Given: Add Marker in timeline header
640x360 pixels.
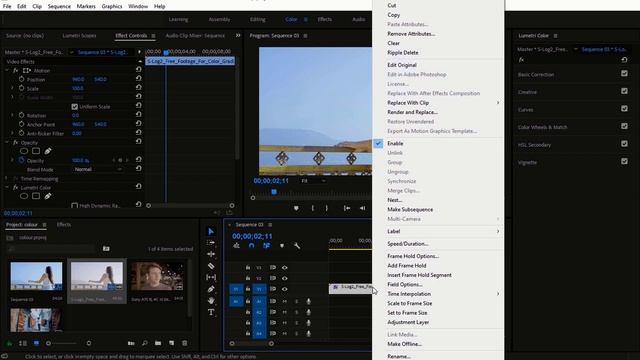Looking at the screenshot, I should [282, 246].
